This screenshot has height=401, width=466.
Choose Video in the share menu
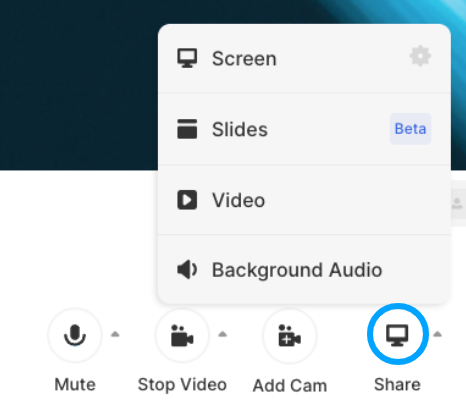(x=304, y=200)
